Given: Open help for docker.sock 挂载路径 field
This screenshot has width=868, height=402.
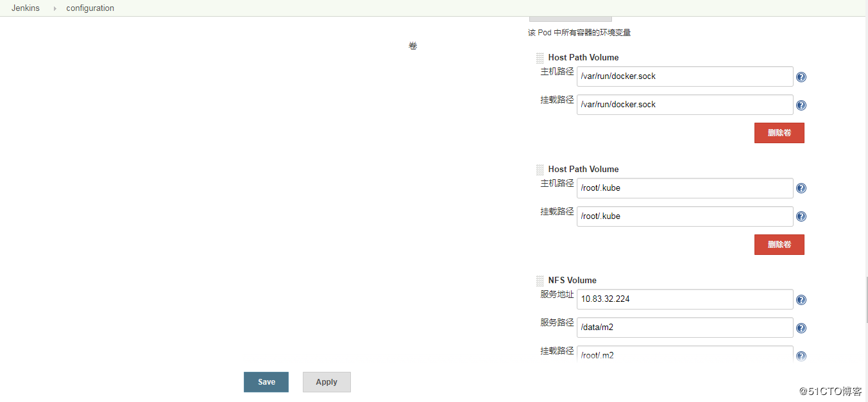Looking at the screenshot, I should tap(801, 105).
